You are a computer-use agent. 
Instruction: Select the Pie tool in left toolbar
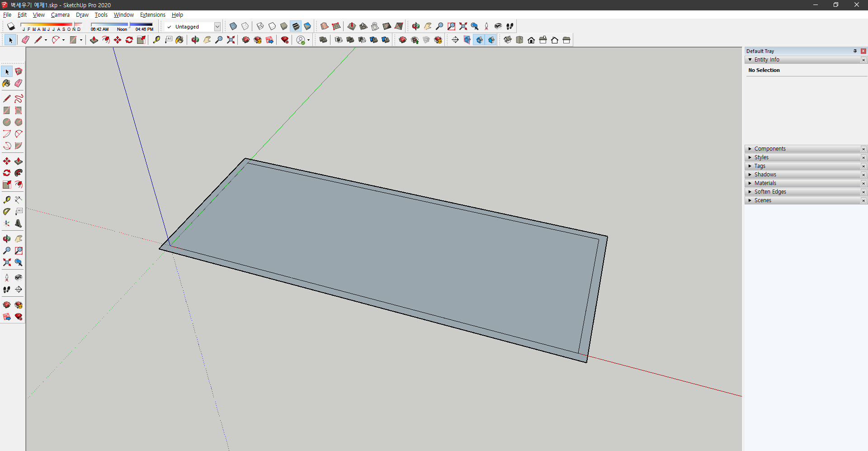point(19,146)
